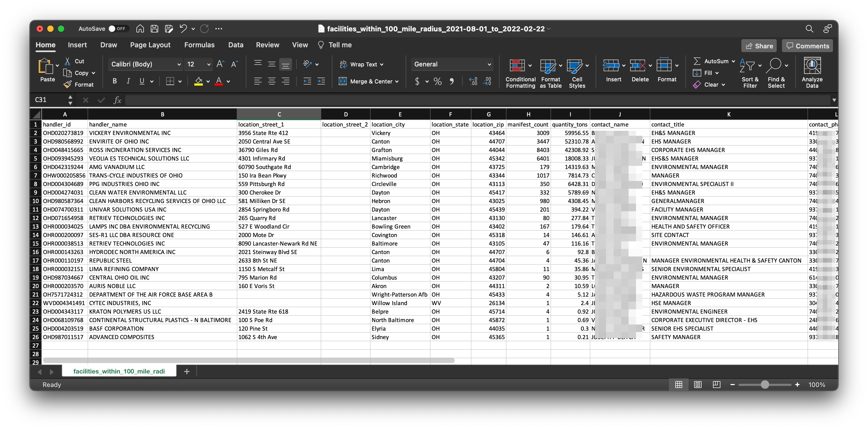Click the Save icon in title bar

click(x=154, y=29)
